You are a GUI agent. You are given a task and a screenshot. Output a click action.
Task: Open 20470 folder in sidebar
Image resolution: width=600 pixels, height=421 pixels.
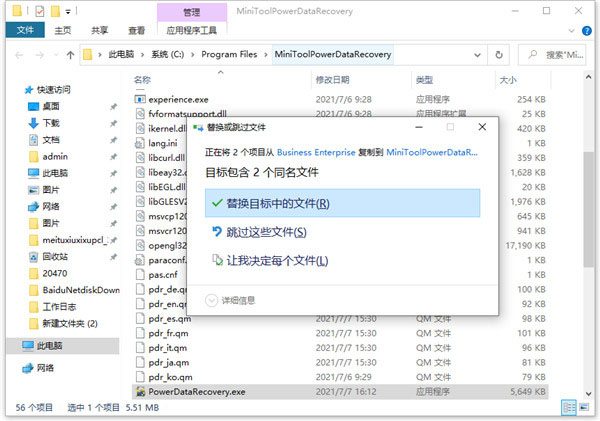55,273
